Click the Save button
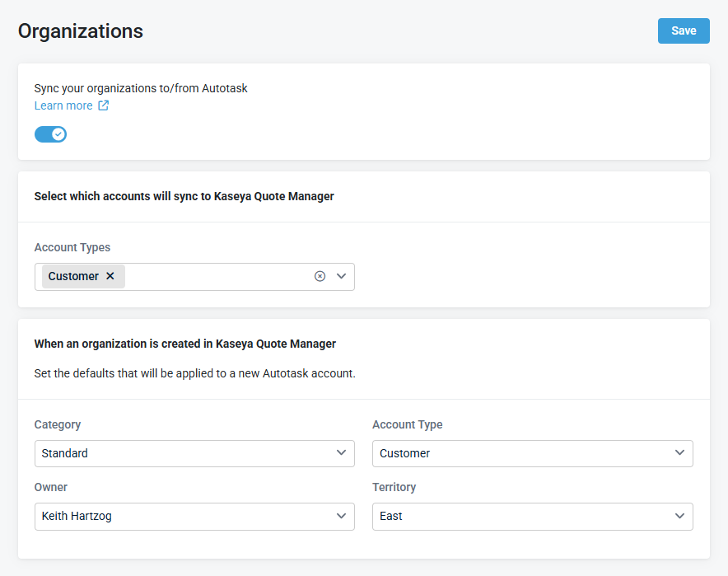728x576 pixels. coord(683,30)
